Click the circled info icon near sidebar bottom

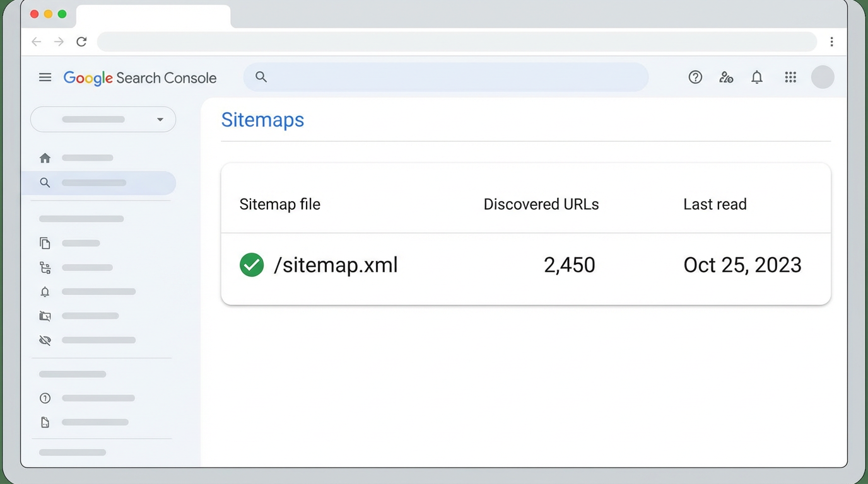point(45,398)
